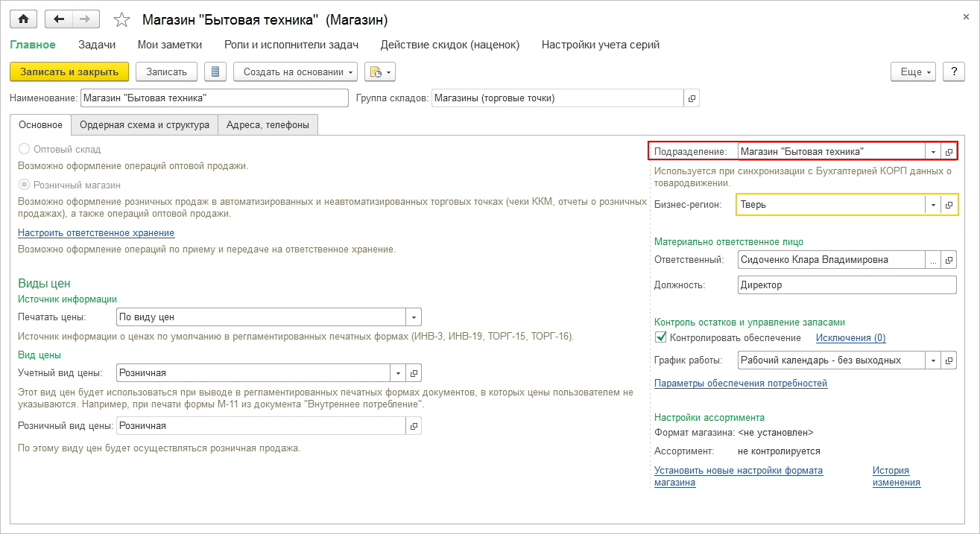The width and height of the screenshot is (980, 534).
Task: Switch to the Основное tab
Action: pos(41,125)
